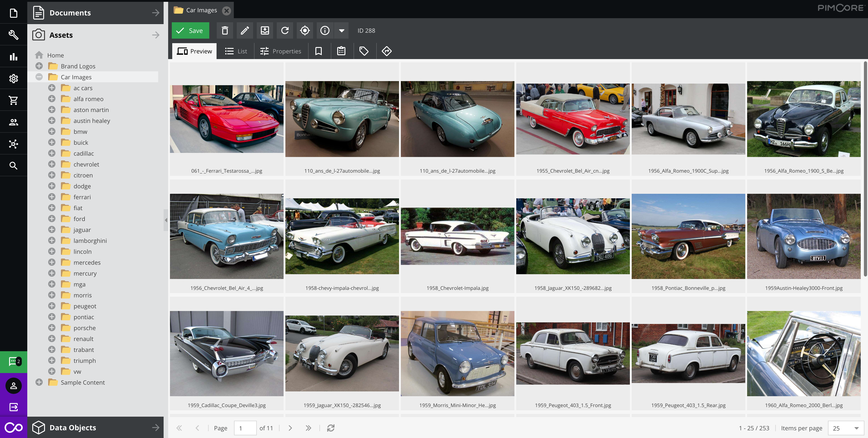Open the Tags tab icon
868x438 pixels.
tap(364, 51)
